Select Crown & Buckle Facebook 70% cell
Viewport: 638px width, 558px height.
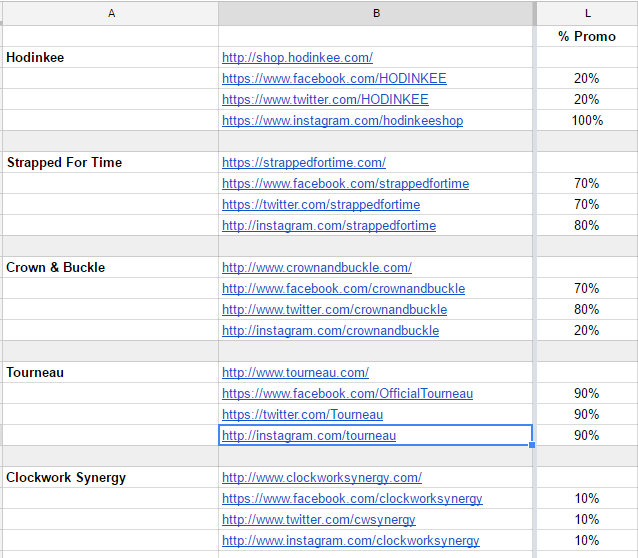pos(587,289)
